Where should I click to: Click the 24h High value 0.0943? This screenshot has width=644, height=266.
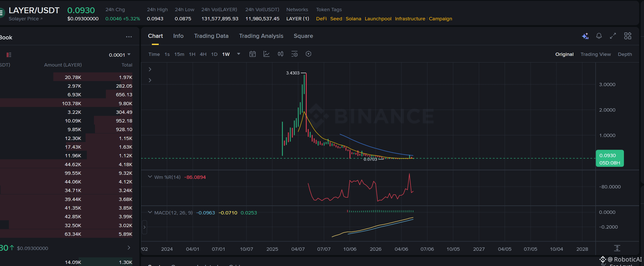(155, 19)
